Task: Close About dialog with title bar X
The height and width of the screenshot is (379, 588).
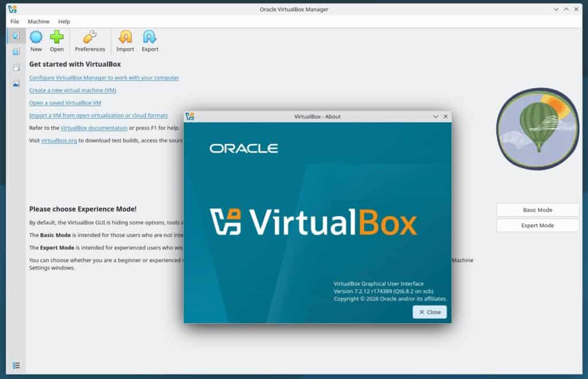Action: (446, 117)
